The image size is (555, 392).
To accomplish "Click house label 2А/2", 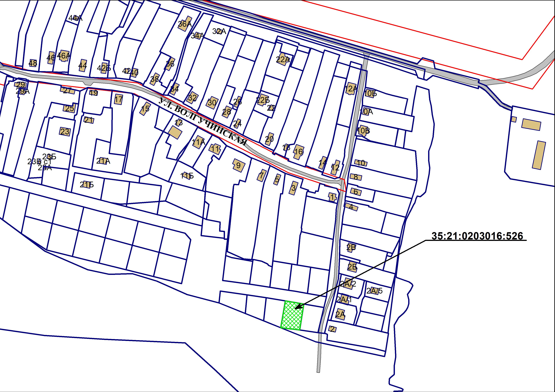I will (x=348, y=284).
